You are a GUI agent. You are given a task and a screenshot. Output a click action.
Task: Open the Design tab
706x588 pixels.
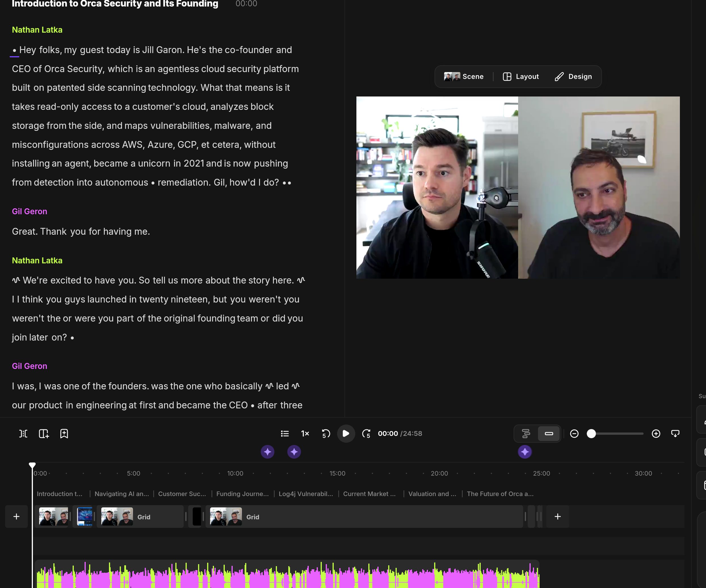(x=573, y=77)
